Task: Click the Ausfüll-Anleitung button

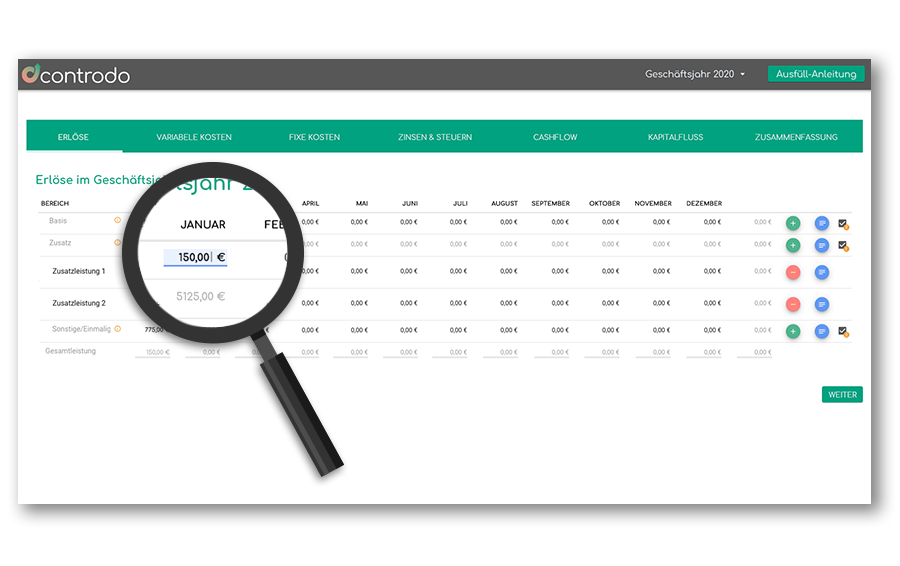Action: click(x=815, y=75)
